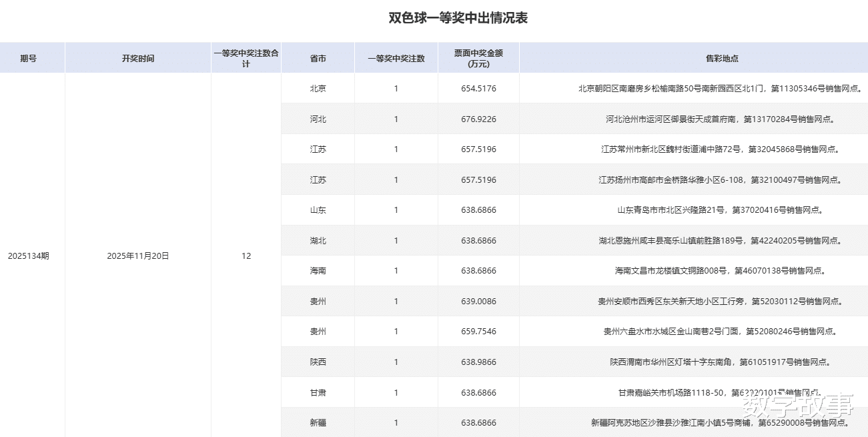Select the 河北沧州市运河区 address, outlet 13170284

click(720, 119)
